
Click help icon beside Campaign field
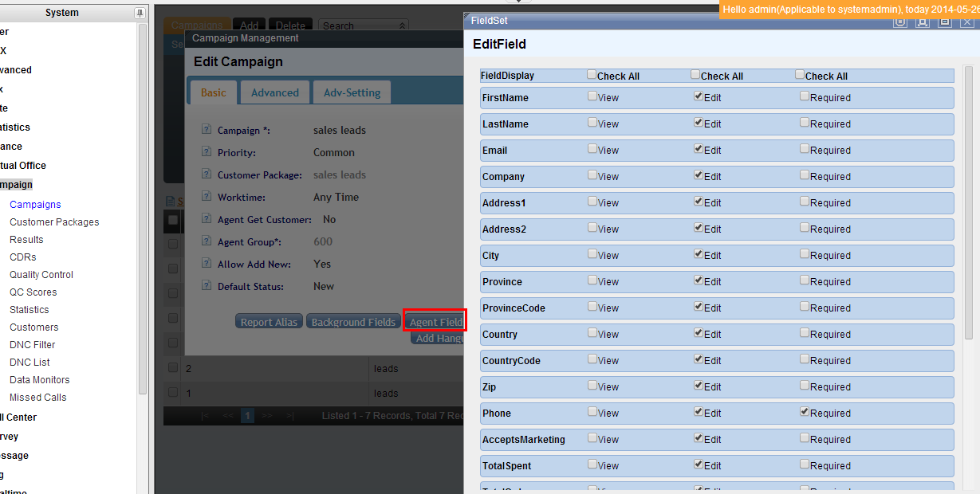(x=206, y=130)
